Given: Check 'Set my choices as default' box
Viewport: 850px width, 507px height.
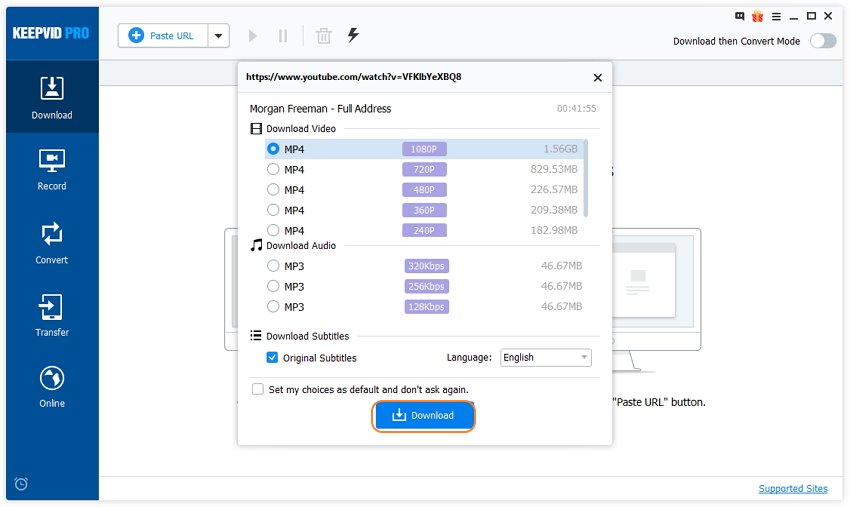Looking at the screenshot, I should click(258, 389).
